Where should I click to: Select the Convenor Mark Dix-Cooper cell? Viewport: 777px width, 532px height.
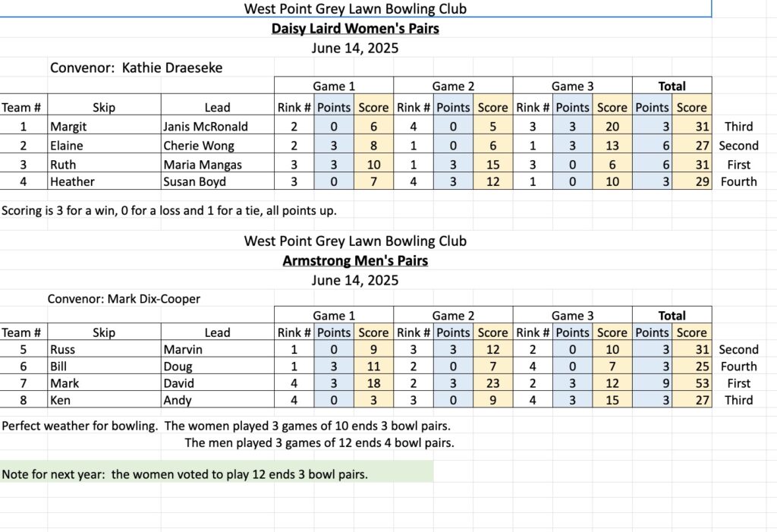[124, 299]
